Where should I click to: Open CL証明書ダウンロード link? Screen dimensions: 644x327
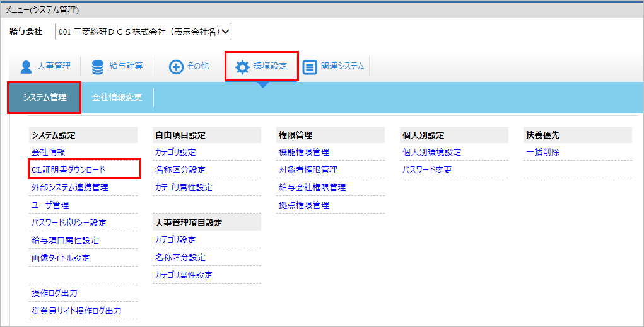[69, 169]
